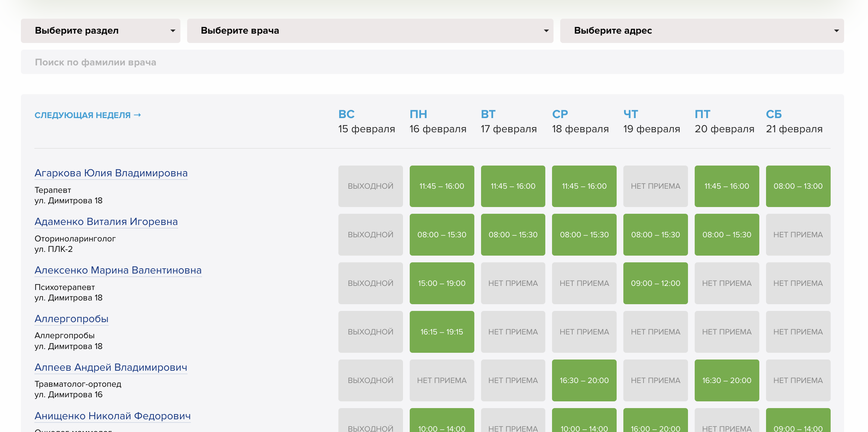Open profile of Анищенко Николай Федорович
Screen dimensions: 868x432
(x=112, y=416)
